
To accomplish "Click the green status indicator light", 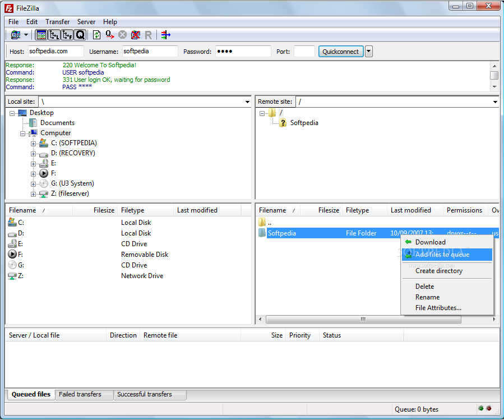I will point(481,408).
